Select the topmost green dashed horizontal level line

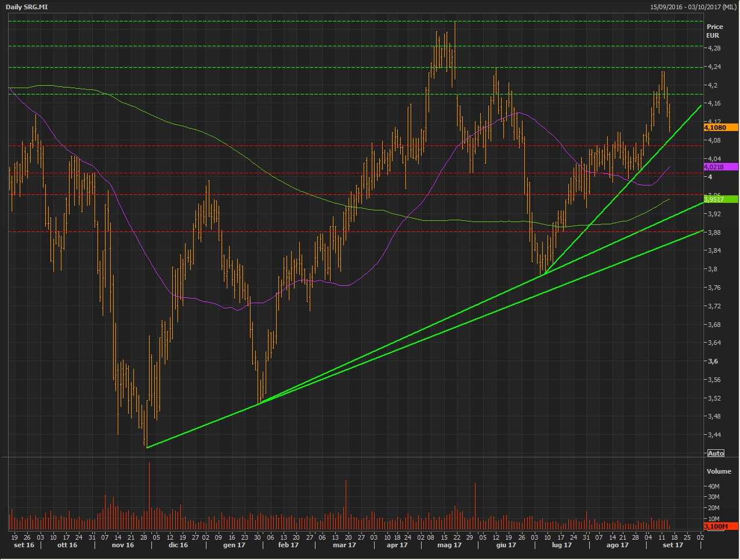click(x=348, y=21)
